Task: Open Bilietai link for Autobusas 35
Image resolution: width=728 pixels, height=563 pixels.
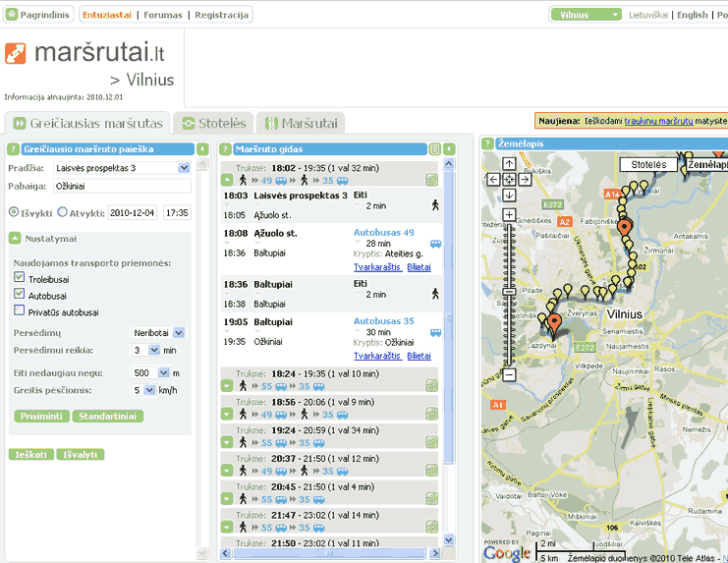Action: (x=419, y=356)
